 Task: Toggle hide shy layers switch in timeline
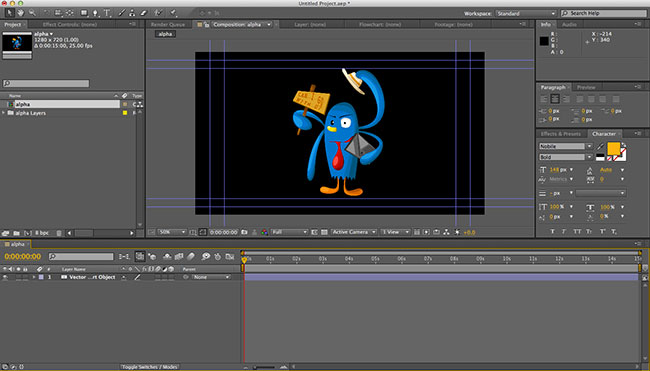(x=167, y=257)
